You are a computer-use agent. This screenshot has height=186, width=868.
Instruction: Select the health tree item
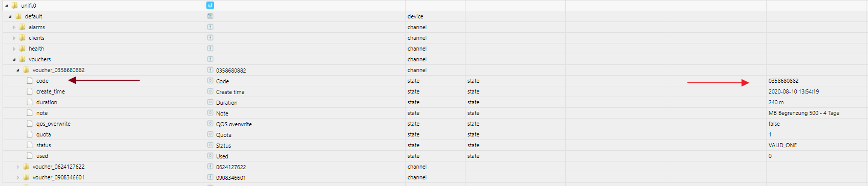pos(36,49)
